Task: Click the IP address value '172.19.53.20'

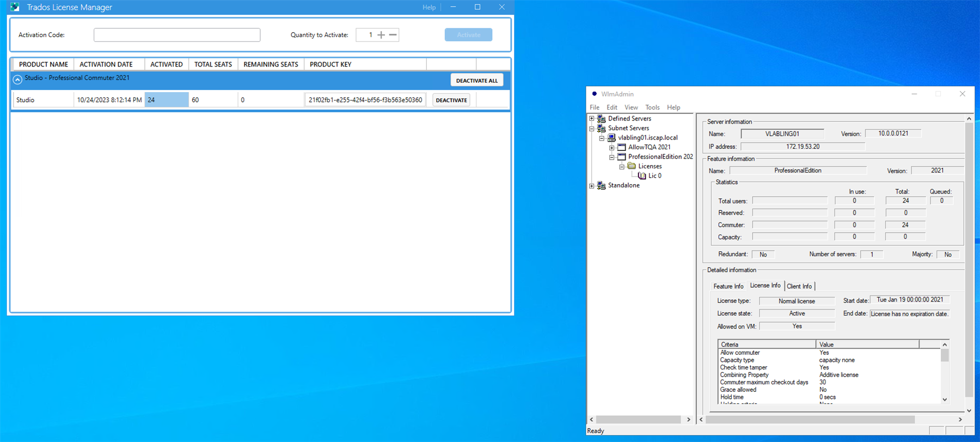Action: point(803,147)
